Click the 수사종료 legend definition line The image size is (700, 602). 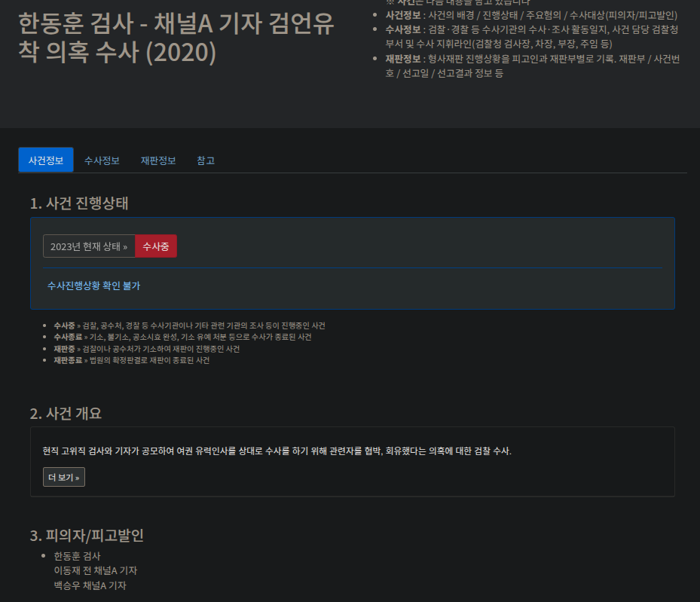[x=182, y=337]
